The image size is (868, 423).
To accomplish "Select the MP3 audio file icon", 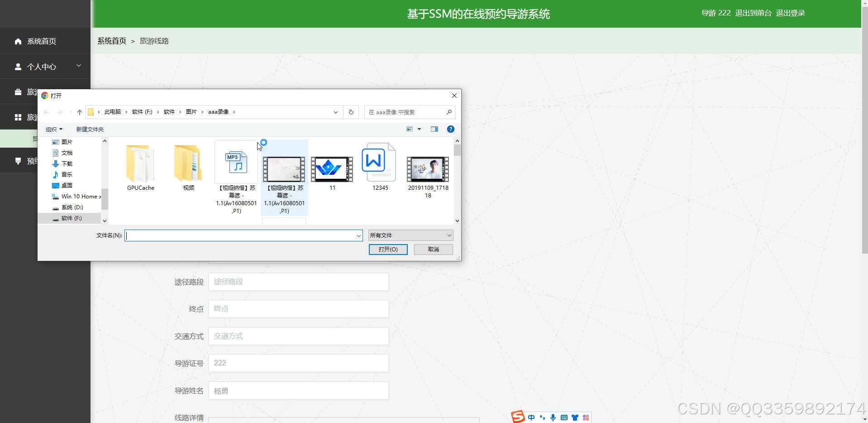I will [x=236, y=162].
